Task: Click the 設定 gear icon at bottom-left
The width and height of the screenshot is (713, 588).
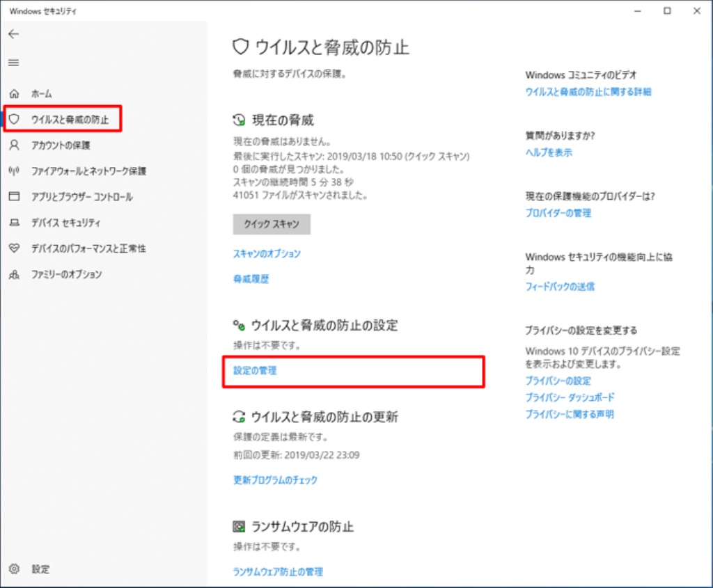Action: tap(14, 569)
